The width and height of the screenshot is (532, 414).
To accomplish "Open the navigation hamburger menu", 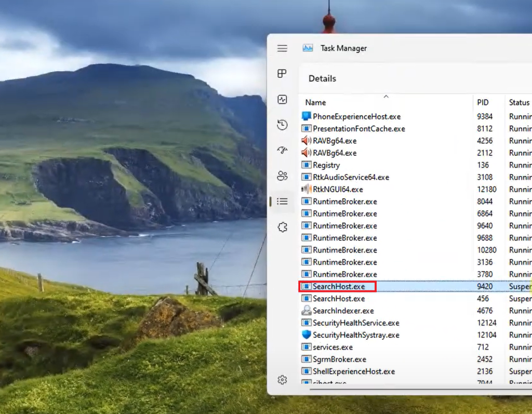I will point(282,48).
